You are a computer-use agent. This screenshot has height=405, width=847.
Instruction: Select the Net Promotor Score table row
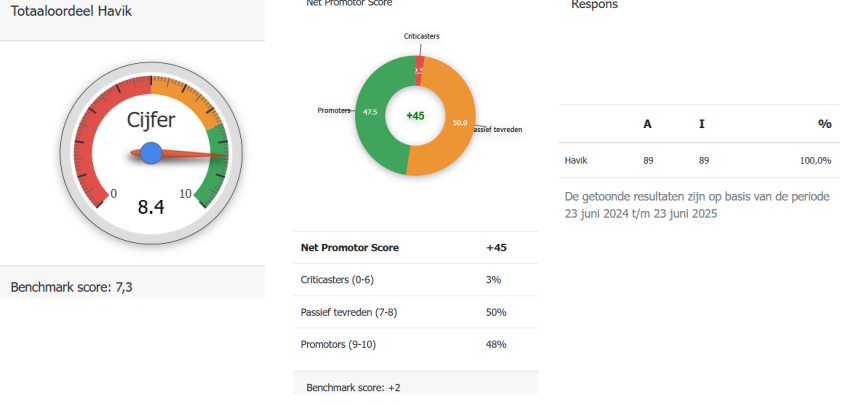click(414, 247)
